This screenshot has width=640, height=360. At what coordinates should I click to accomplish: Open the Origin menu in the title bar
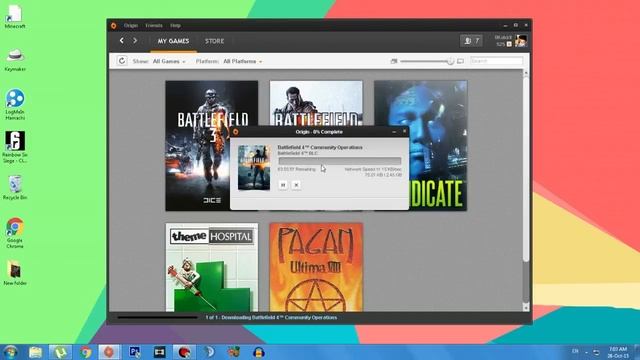[x=131, y=25]
